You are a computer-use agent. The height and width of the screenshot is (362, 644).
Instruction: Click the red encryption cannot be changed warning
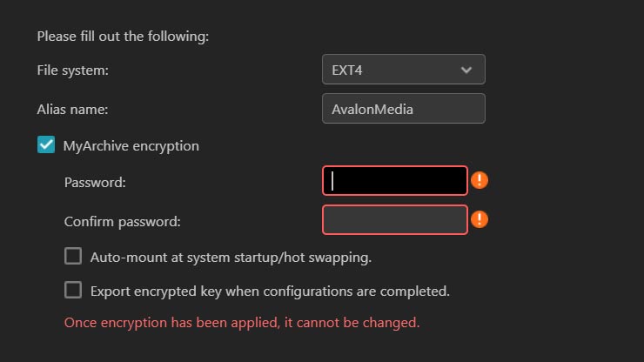pyautogui.click(x=242, y=323)
